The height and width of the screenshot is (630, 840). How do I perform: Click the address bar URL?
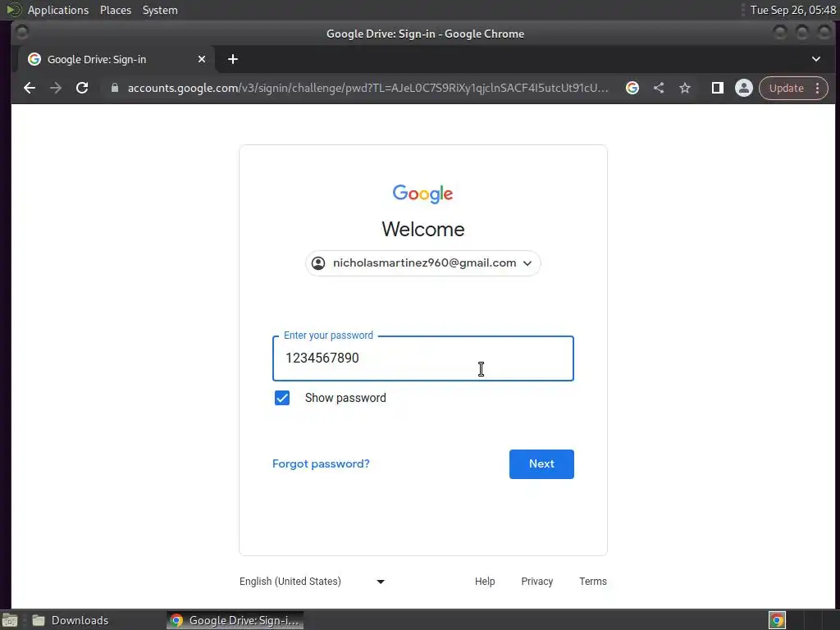(368, 88)
